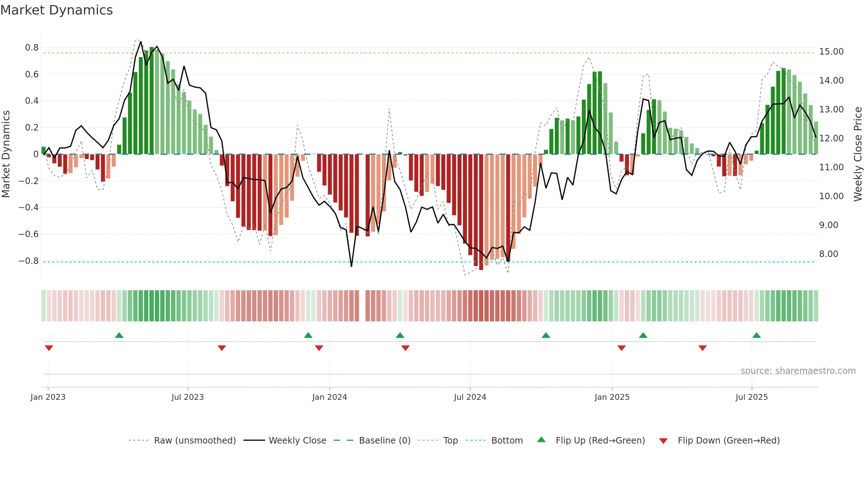
Task: Click the 0.6 tick on the left axis
Action: [x=32, y=74]
